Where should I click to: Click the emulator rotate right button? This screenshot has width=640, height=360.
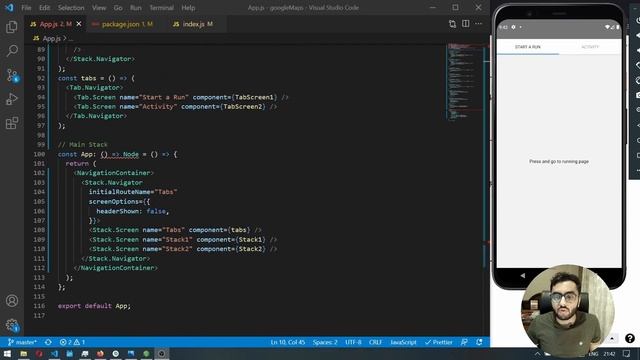pos(638,80)
